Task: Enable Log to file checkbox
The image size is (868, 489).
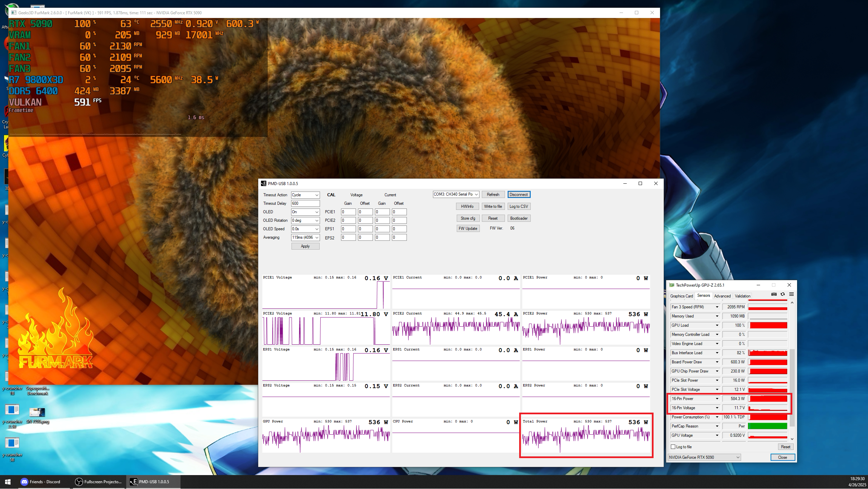Action: tap(673, 447)
